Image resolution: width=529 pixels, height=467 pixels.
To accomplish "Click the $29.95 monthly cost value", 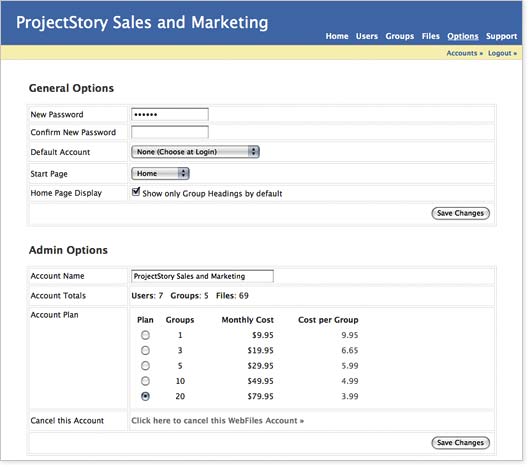I will click(x=260, y=365).
